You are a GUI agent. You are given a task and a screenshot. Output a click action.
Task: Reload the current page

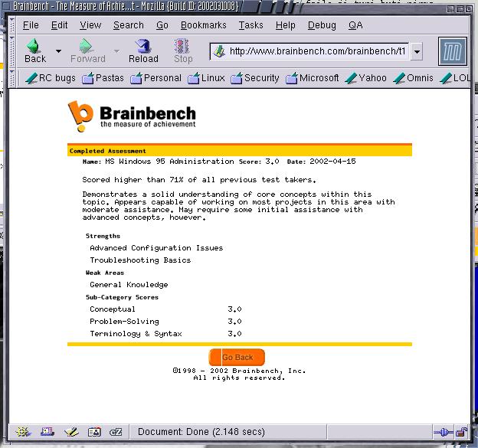point(143,51)
